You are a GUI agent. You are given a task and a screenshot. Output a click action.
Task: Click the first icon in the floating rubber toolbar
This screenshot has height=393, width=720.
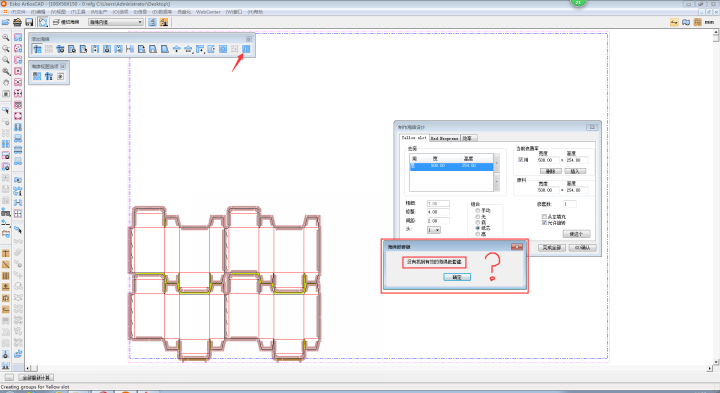(x=37, y=49)
